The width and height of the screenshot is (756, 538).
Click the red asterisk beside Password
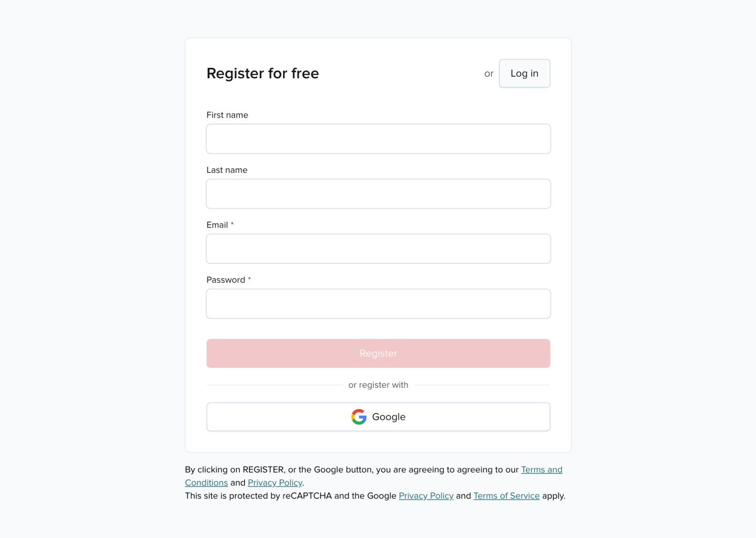pos(249,279)
